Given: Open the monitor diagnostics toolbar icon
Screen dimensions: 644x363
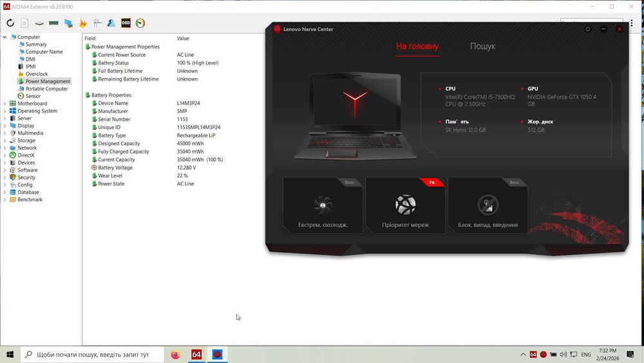Looking at the screenshot, I should pos(68,23).
